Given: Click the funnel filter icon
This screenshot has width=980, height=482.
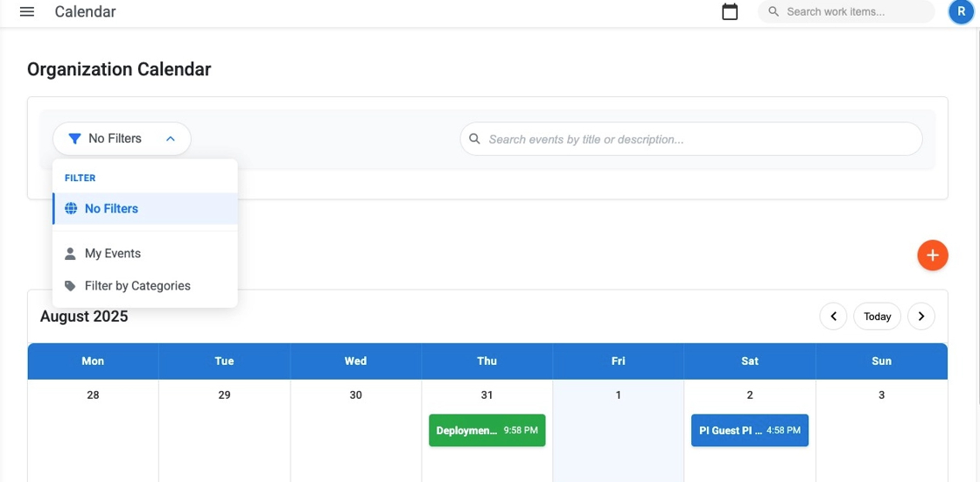Looking at the screenshot, I should (x=74, y=139).
